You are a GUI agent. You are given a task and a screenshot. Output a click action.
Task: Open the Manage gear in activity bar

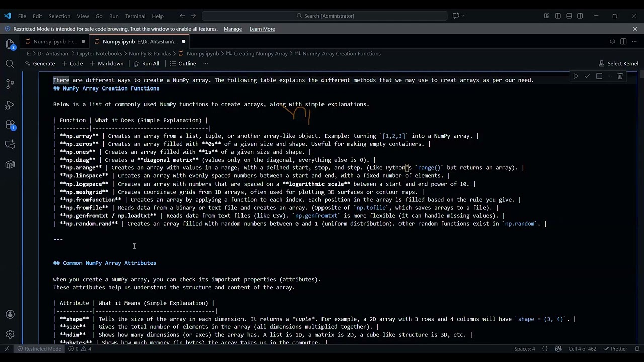coord(10,334)
